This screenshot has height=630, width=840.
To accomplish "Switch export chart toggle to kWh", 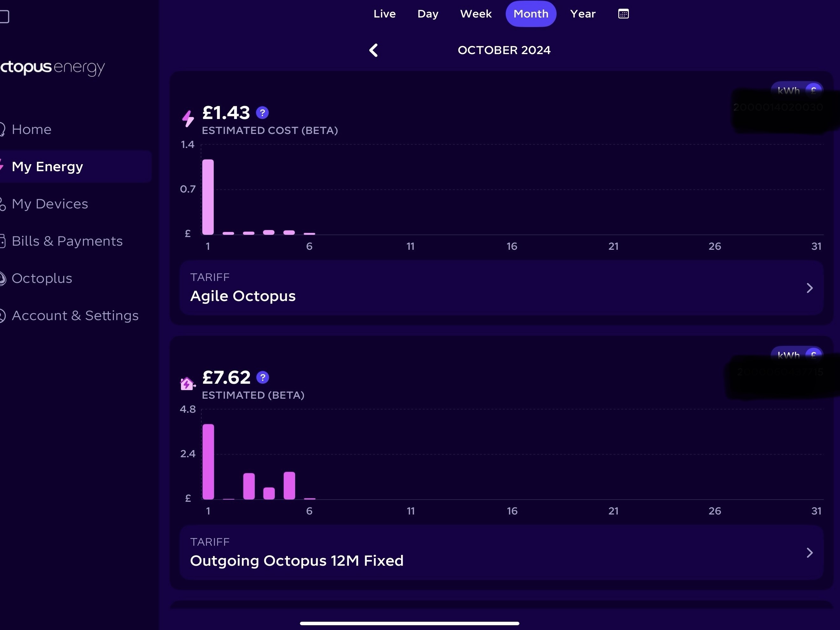I will tap(788, 355).
